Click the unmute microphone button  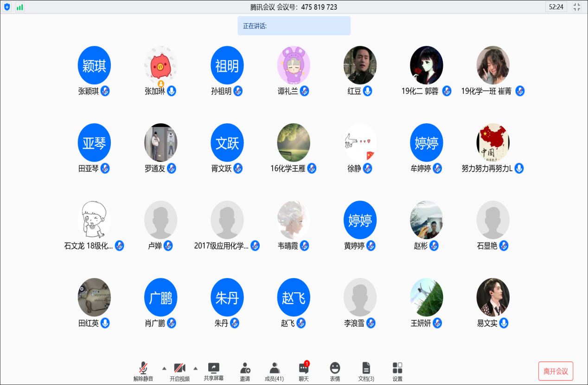pos(143,372)
